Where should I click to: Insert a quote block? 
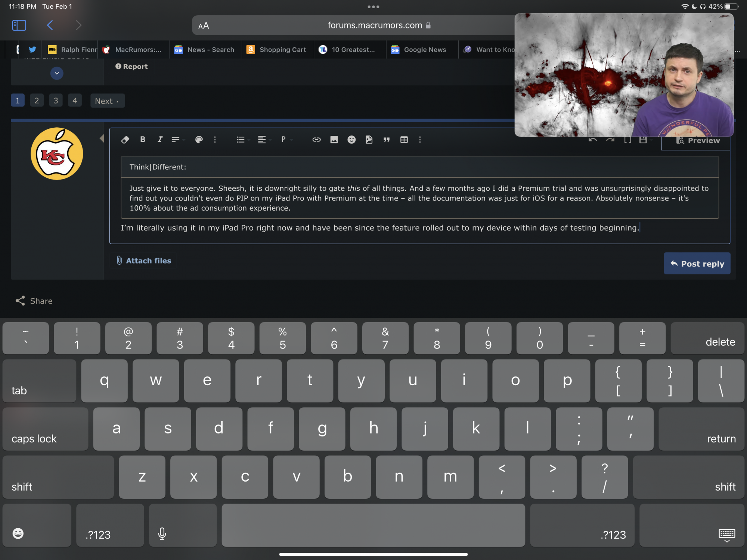(x=387, y=140)
